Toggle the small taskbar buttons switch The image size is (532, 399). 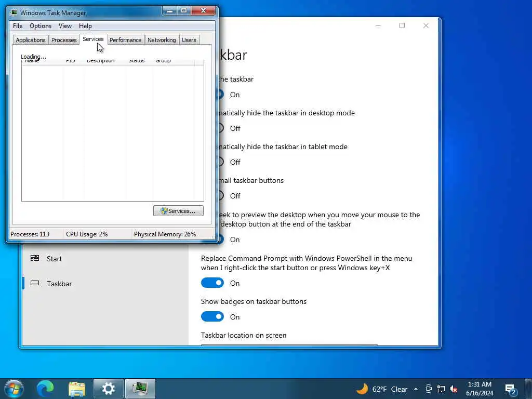click(220, 196)
